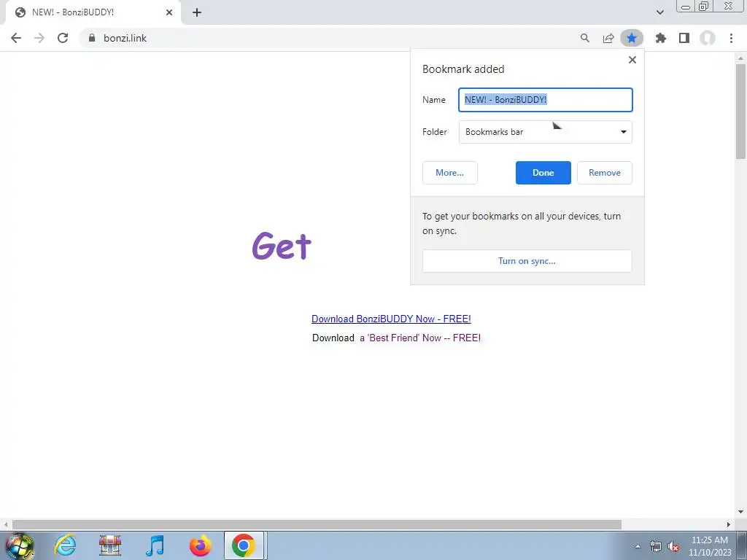Open the music note taskbar app
747x560 pixels.
[x=155, y=545]
